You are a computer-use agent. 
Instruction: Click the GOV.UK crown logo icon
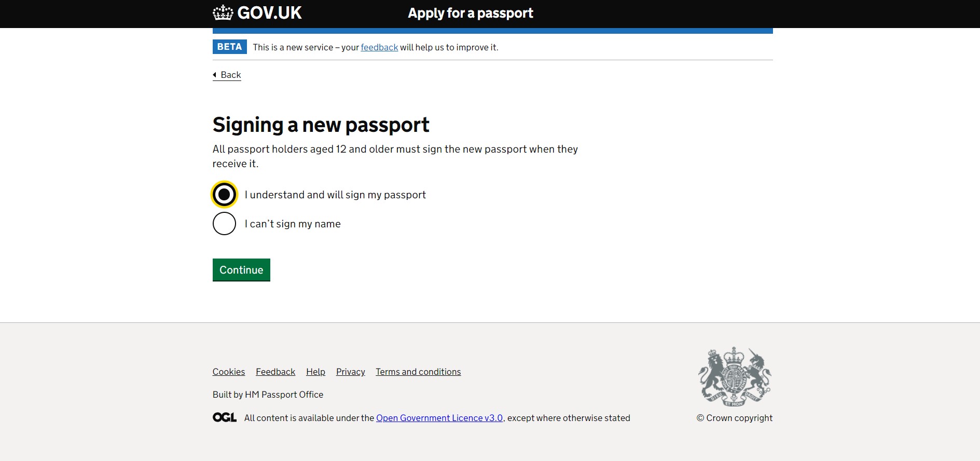pyautogui.click(x=223, y=12)
